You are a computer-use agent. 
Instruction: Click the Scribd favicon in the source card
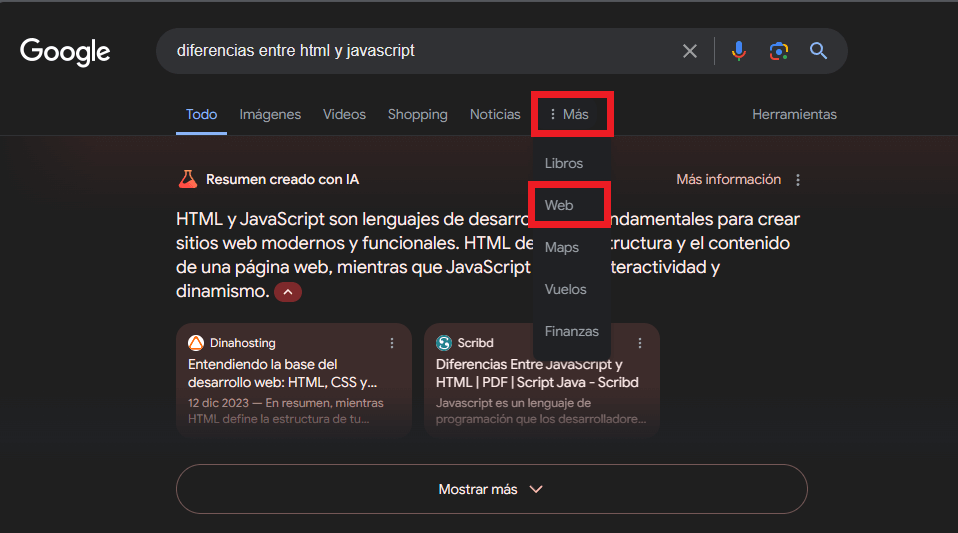click(x=444, y=343)
